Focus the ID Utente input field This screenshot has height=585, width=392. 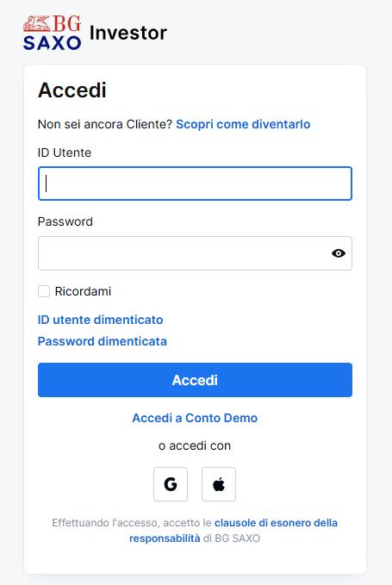coord(195,184)
